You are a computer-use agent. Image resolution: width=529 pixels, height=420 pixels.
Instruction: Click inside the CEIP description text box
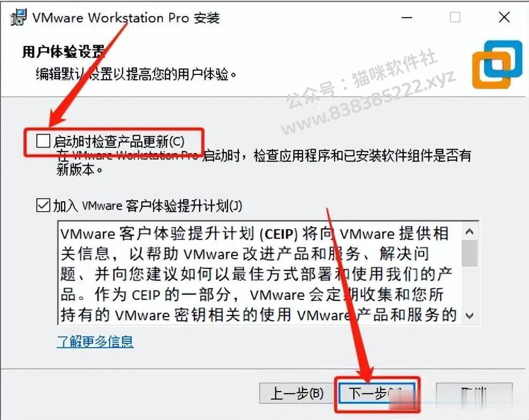coord(259,273)
